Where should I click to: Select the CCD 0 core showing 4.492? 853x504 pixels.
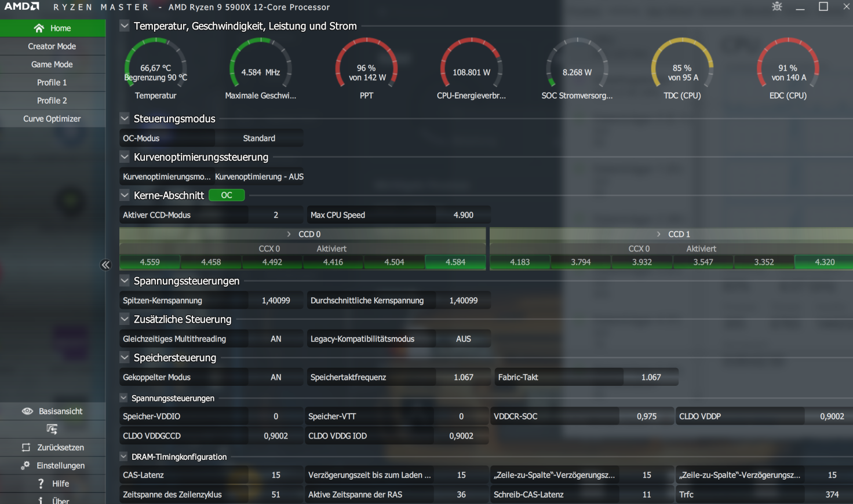pyautogui.click(x=272, y=262)
